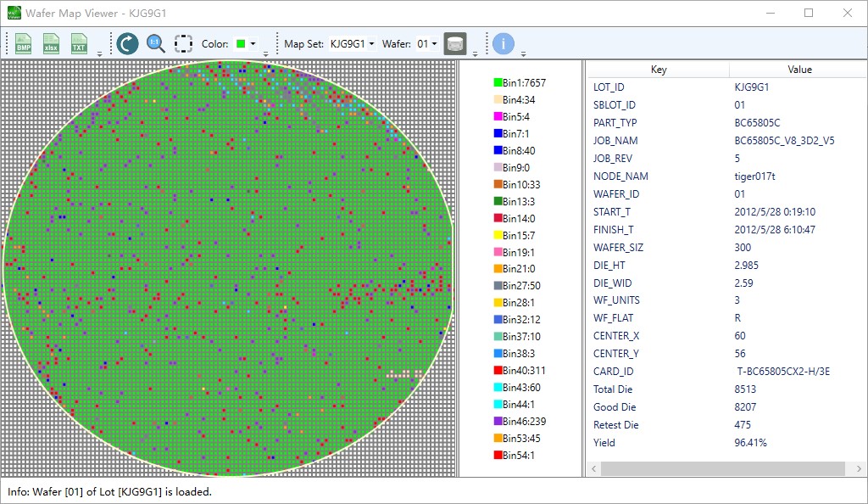
Task: Export wafer data to xlsx file
Action: click(52, 43)
